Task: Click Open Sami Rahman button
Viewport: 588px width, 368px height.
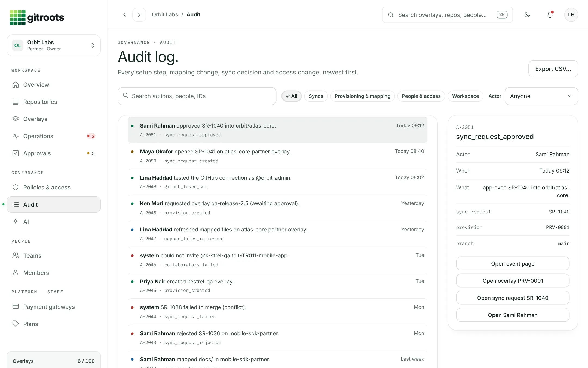Action: point(513,315)
